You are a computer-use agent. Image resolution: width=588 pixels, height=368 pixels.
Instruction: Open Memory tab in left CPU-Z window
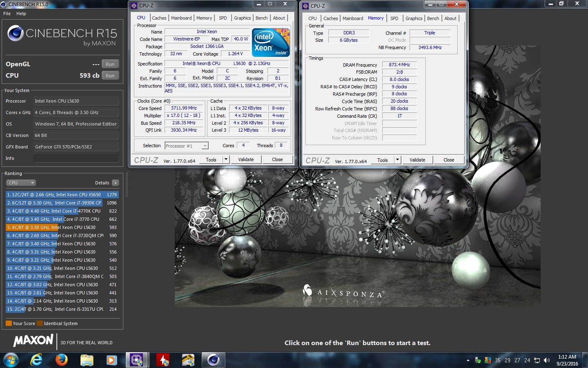(x=204, y=18)
